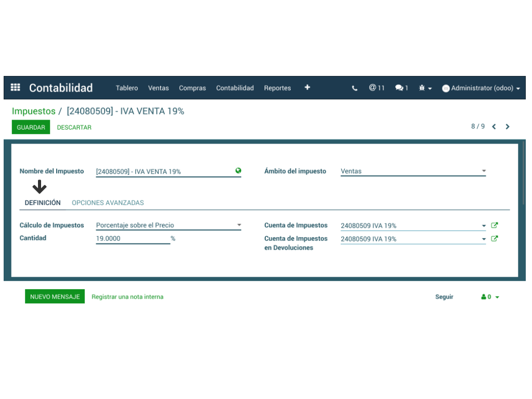Viewport: 532px width, 399px height.
Task: Open external link for Cuenta de Impuestos en Devoluciones
Action: click(495, 239)
